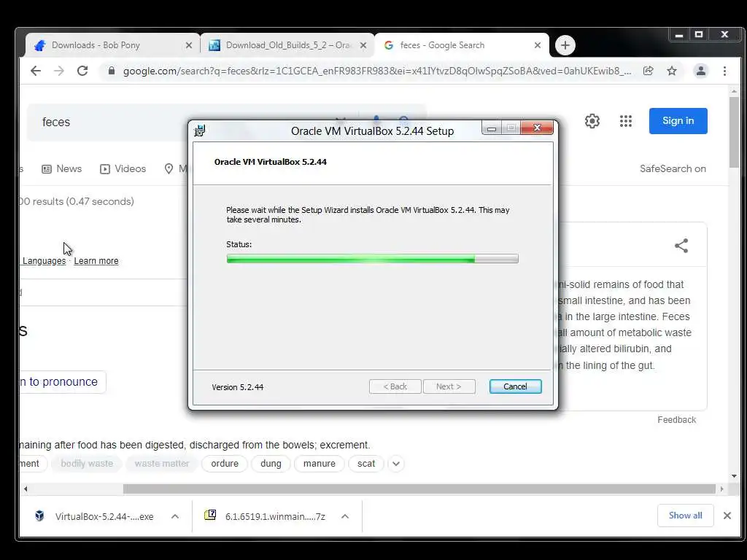Screen dimensions: 747x560
Task: Expand options for 6.1.6519.1.winmain 7z download
Action: pyautogui.click(x=345, y=516)
